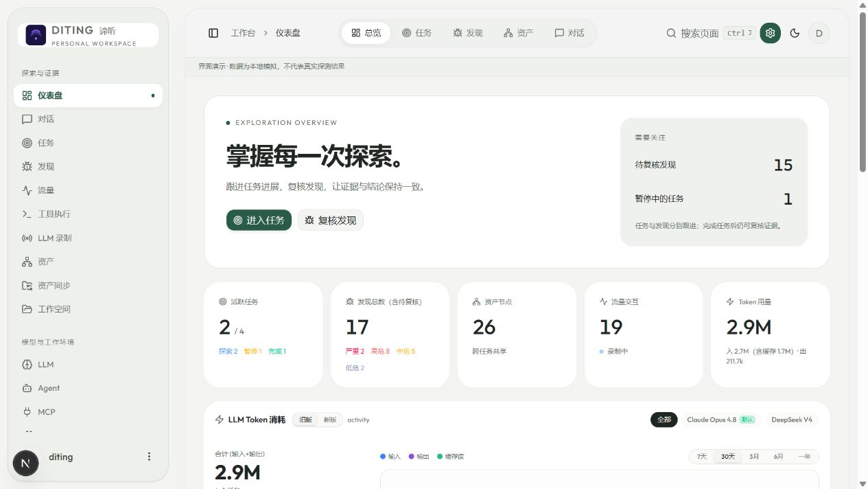
Task: Switch to the 对话 top tab
Action: (x=570, y=33)
